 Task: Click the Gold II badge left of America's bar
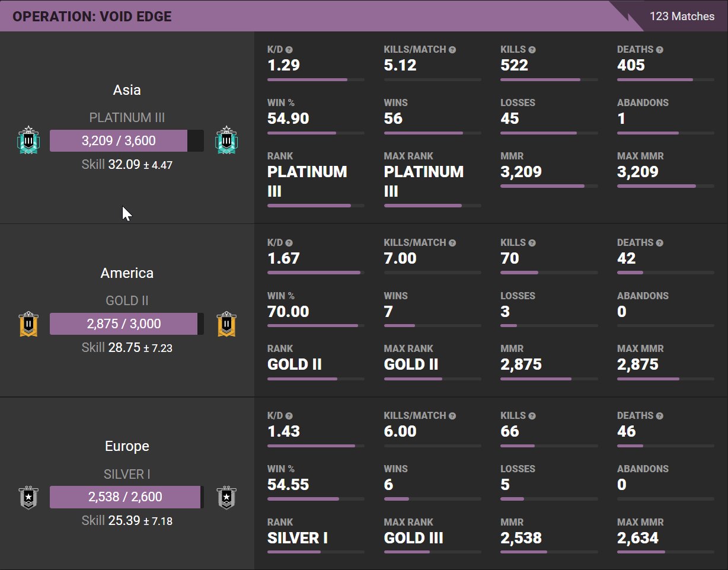click(28, 324)
